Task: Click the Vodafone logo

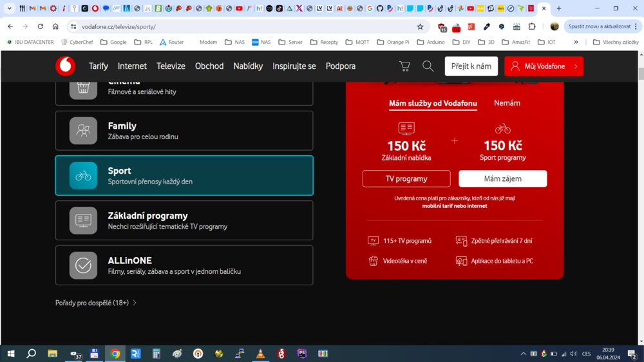Action: [65, 66]
